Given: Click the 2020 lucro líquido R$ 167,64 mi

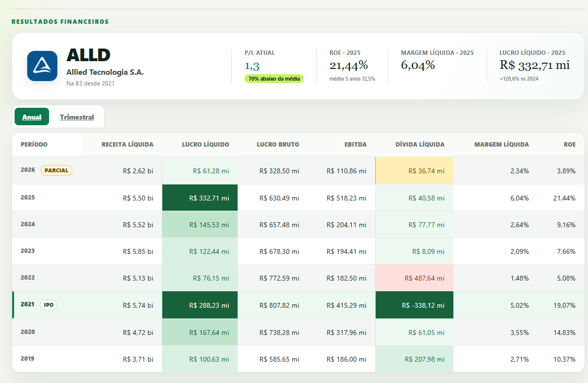Looking at the screenshot, I should (x=200, y=332).
